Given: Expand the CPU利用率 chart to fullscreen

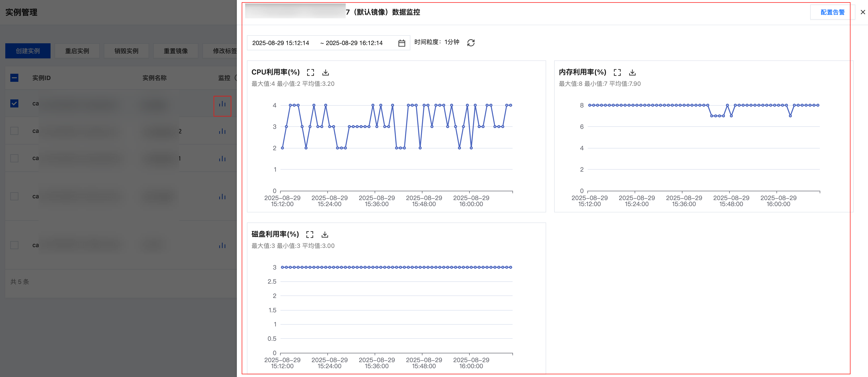Looking at the screenshot, I should pos(310,72).
